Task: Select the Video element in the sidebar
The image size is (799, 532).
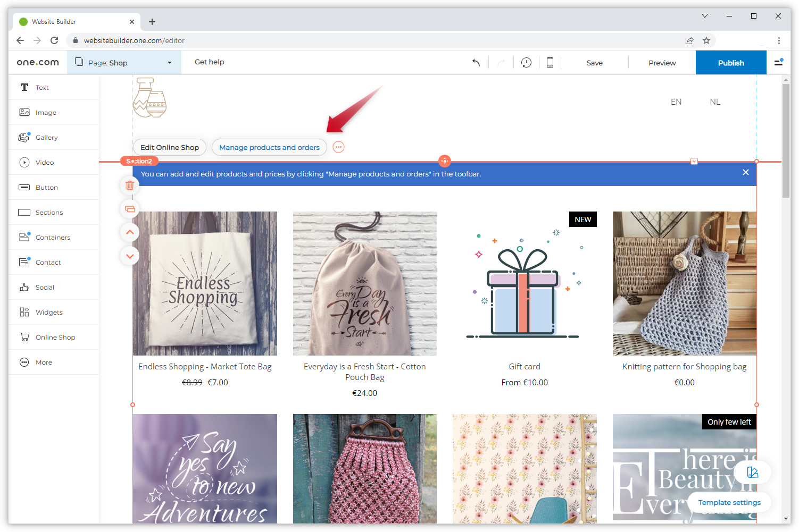Action: coord(44,162)
